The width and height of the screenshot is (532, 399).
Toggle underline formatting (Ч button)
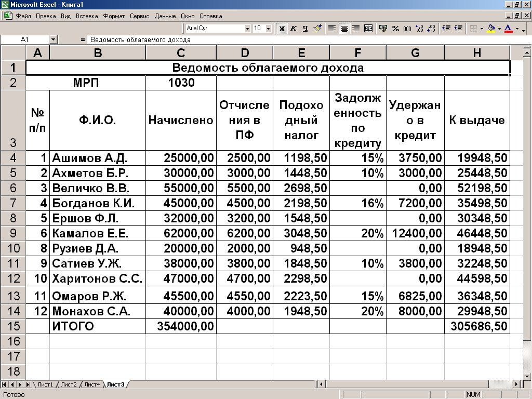tap(305, 29)
